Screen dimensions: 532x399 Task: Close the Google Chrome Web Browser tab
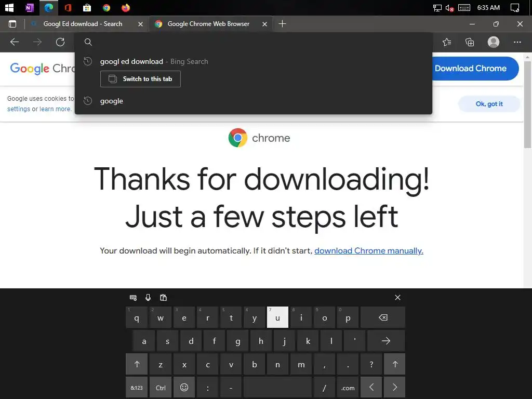coord(264,24)
